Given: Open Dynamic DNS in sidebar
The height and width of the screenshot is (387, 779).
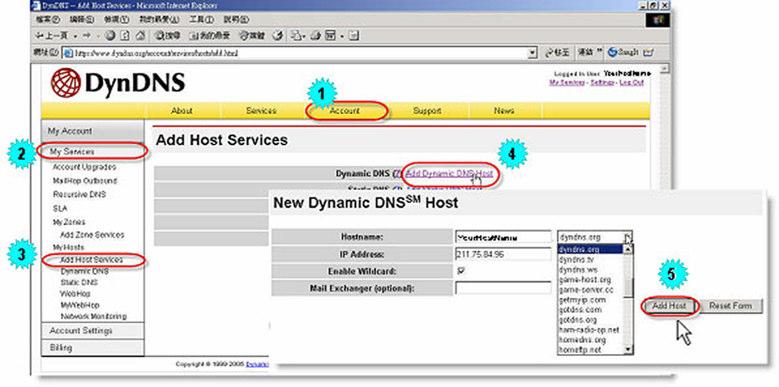Looking at the screenshot, I should pos(84,272).
